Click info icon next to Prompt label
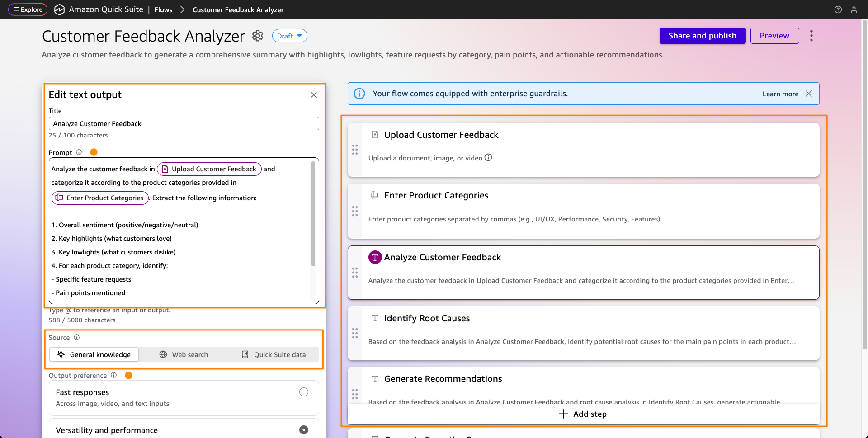Viewport: 868px width, 438px height. tap(79, 152)
